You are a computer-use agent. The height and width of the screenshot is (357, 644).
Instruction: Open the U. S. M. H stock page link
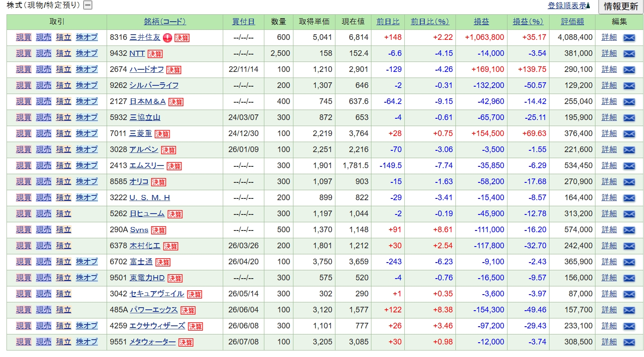coord(150,198)
